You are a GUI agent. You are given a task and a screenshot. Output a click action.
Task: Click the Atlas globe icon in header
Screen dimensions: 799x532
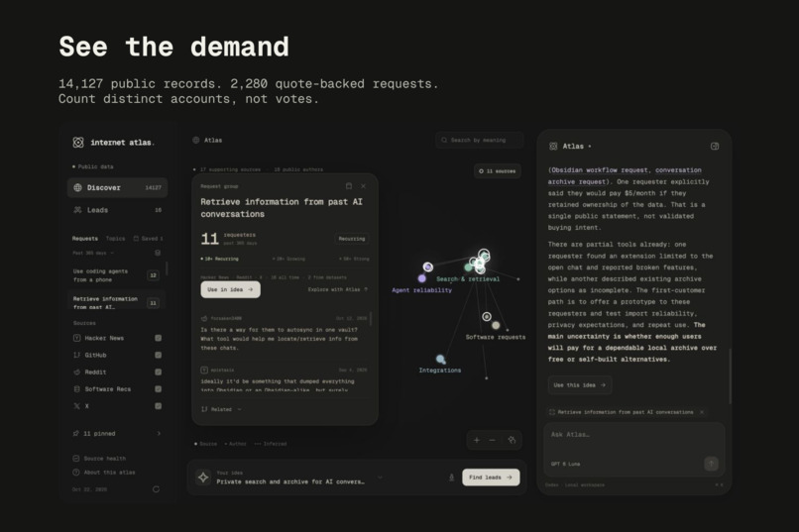pos(195,140)
